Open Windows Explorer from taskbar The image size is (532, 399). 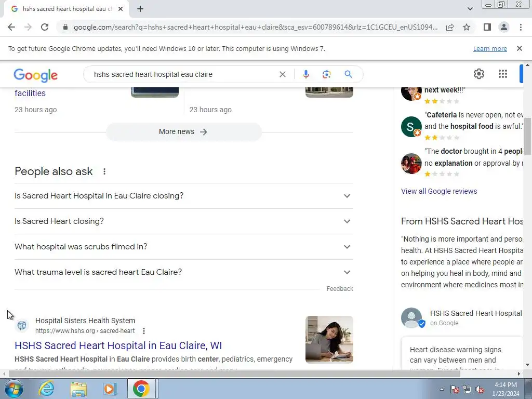(79, 389)
